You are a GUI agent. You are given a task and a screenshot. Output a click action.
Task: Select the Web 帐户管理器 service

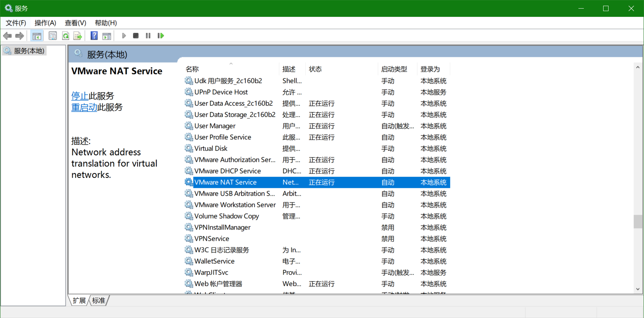(317, 284)
